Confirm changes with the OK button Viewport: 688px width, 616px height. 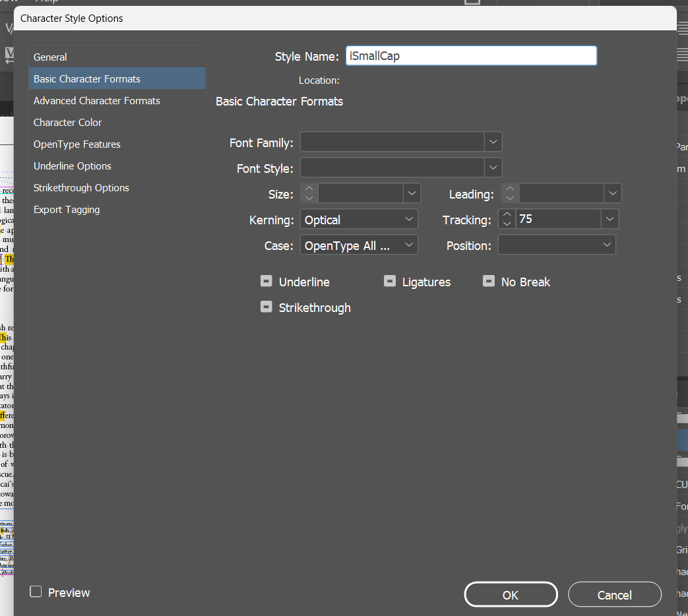point(511,594)
